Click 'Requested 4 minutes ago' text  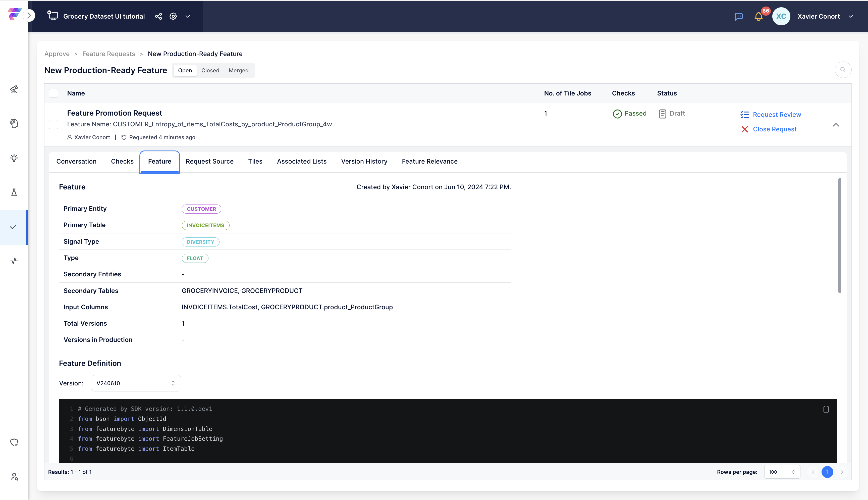[162, 137]
